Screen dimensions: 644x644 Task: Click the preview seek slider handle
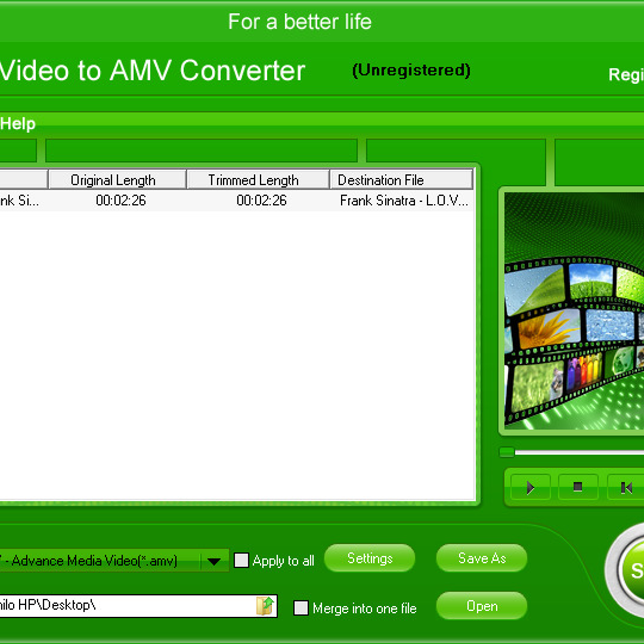(x=507, y=452)
